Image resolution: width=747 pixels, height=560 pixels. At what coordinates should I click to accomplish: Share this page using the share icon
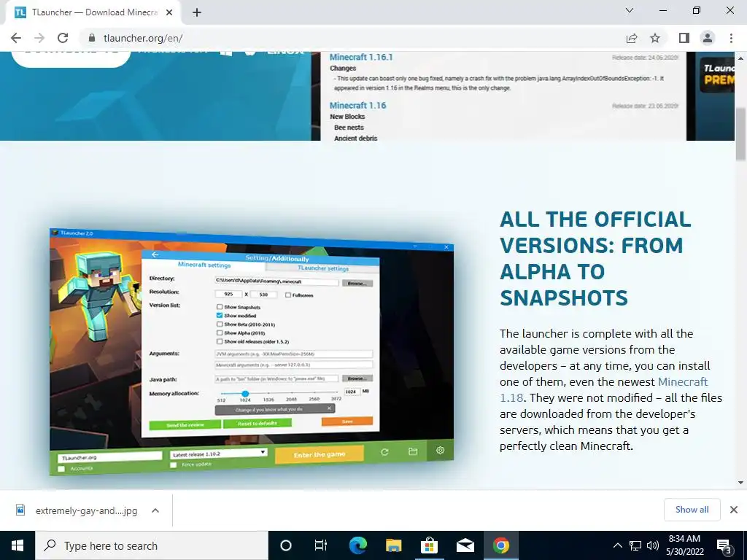coord(632,38)
